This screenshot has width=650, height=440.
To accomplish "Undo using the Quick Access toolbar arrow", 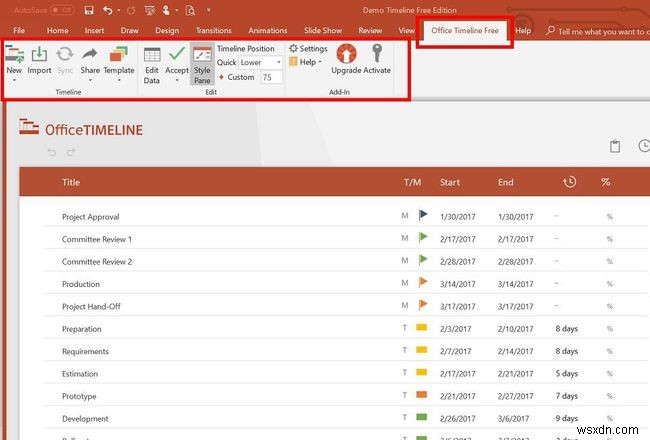I will point(107,10).
